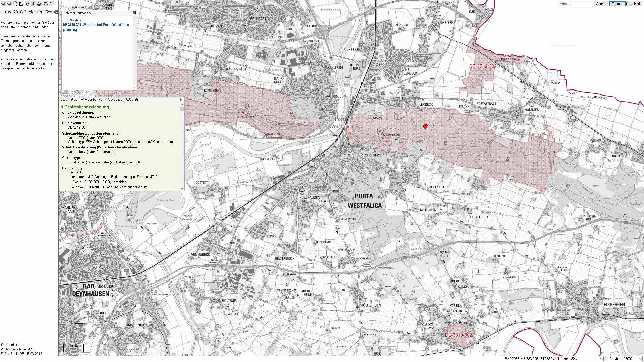This screenshot has height=362, width=644.
Task: Click the Suche button
Action: [601, 4]
